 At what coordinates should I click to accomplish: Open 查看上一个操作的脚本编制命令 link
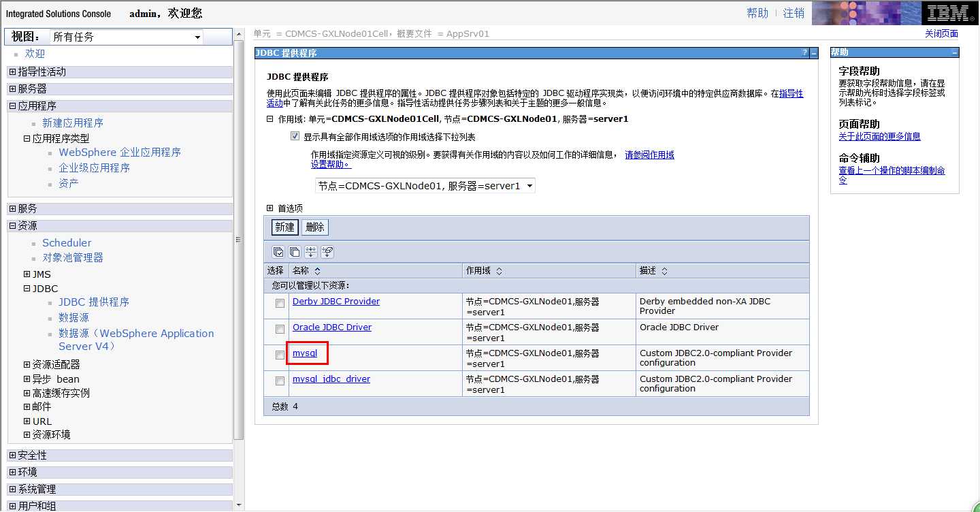(892, 175)
